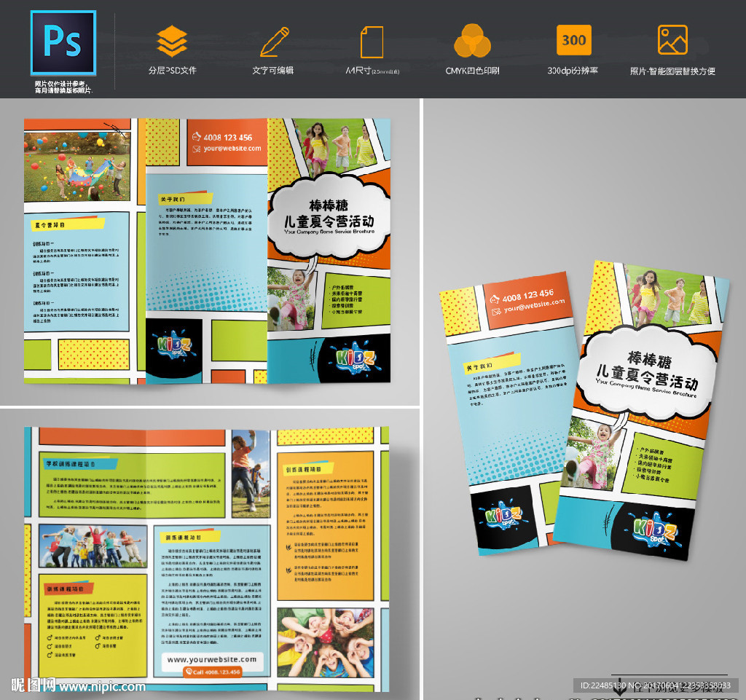Click boy playing soccer photo in bottom brochure
746x700 pixels.
(x=251, y=473)
